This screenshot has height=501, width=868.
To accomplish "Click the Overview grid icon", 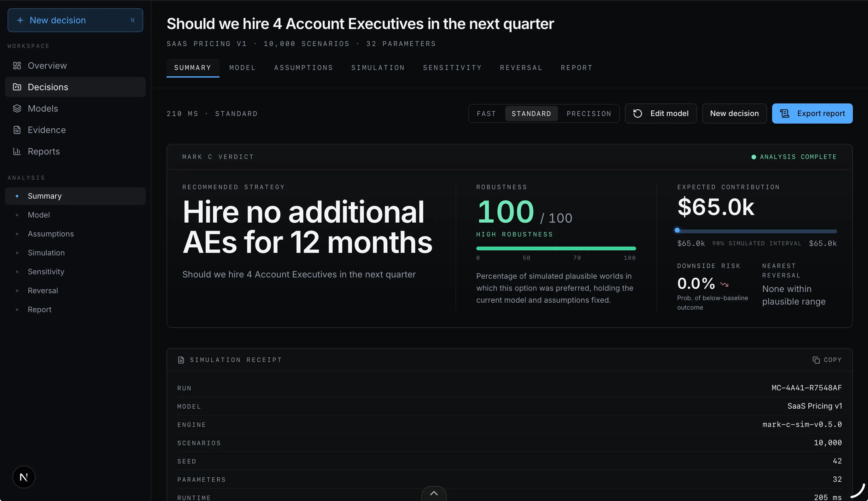I will pyautogui.click(x=17, y=66).
